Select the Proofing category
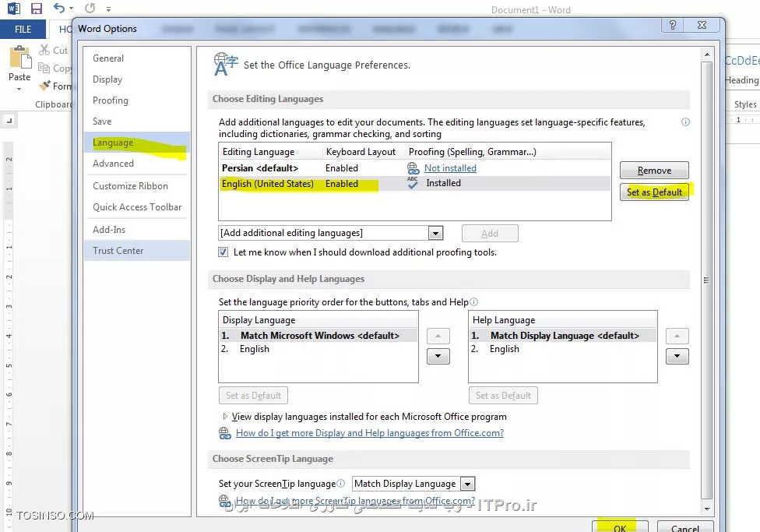This screenshot has width=760, height=532. (137, 100)
